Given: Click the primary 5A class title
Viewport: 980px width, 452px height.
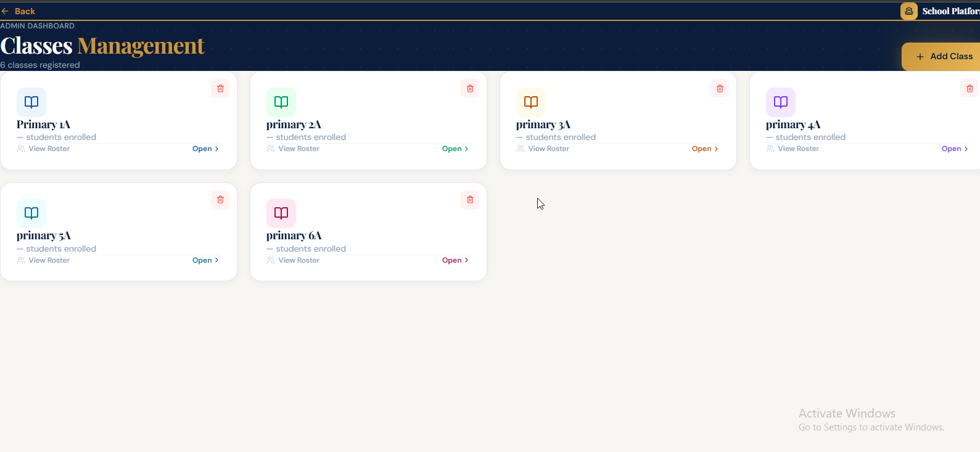Looking at the screenshot, I should 44,236.
